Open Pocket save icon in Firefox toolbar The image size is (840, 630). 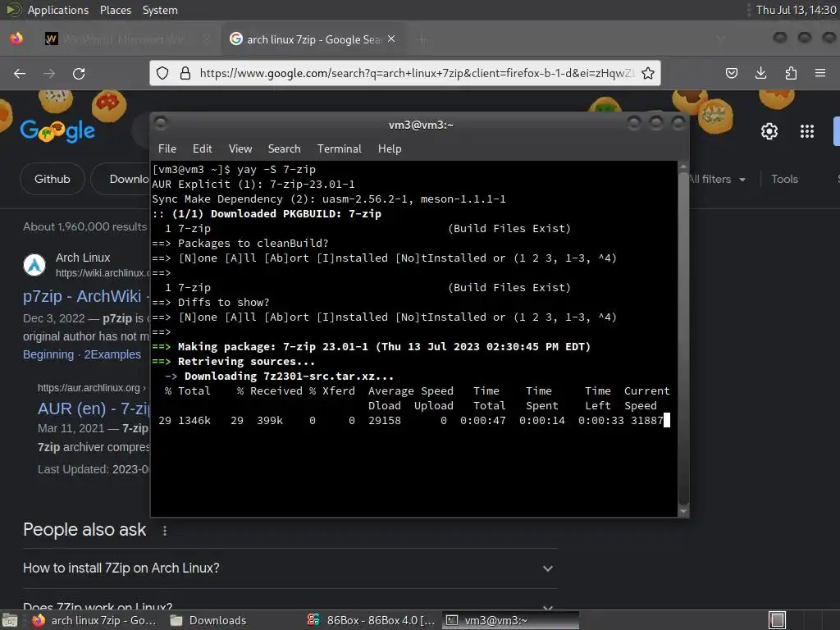click(732, 73)
